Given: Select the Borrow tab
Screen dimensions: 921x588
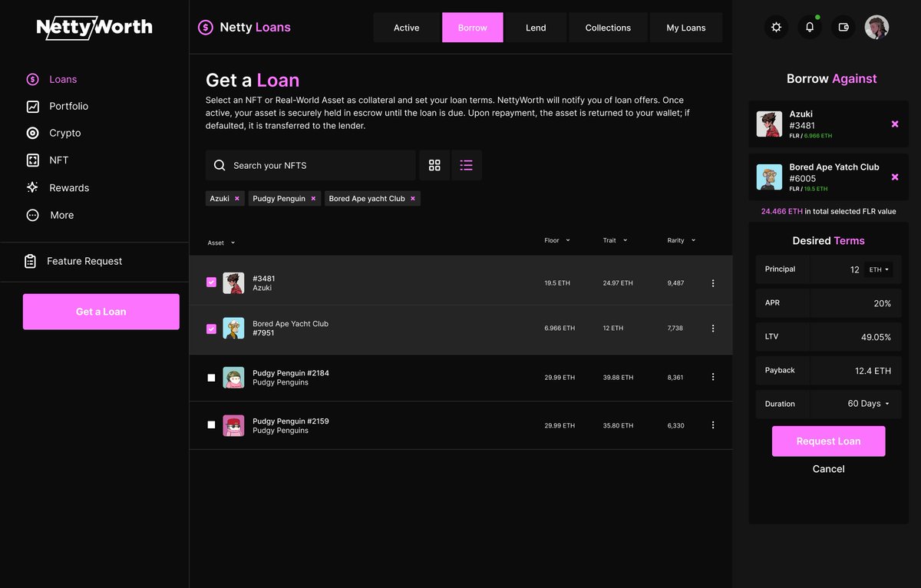Looking at the screenshot, I should tap(473, 28).
